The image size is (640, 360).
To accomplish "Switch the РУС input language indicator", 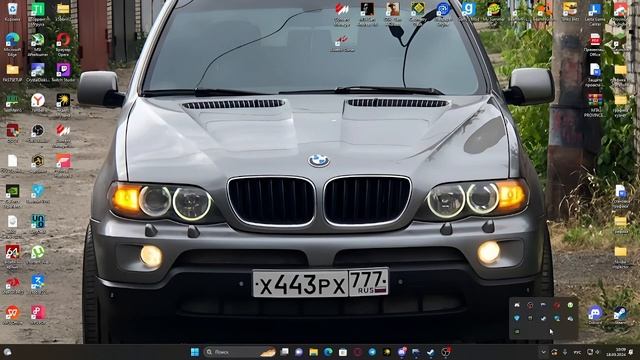I will (x=577, y=352).
